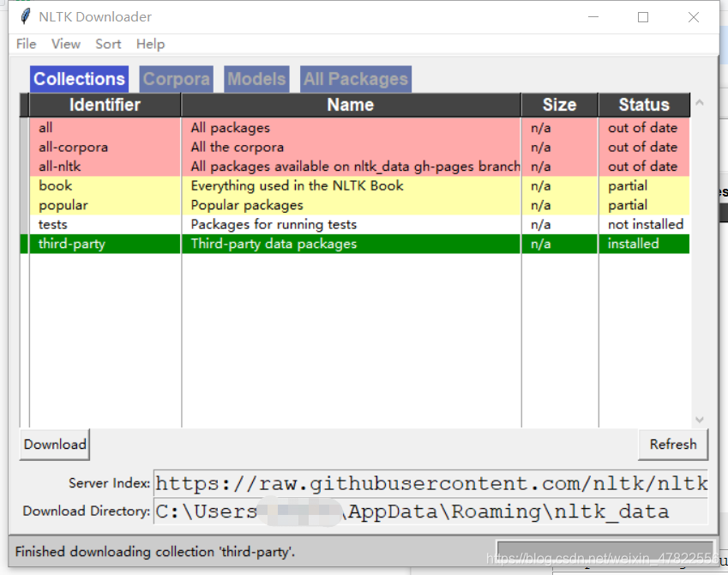Click the NLTK feather icon in title bar

click(x=26, y=16)
